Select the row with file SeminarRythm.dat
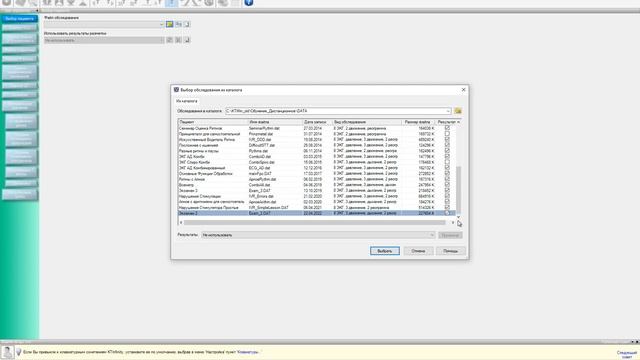 tap(317, 128)
